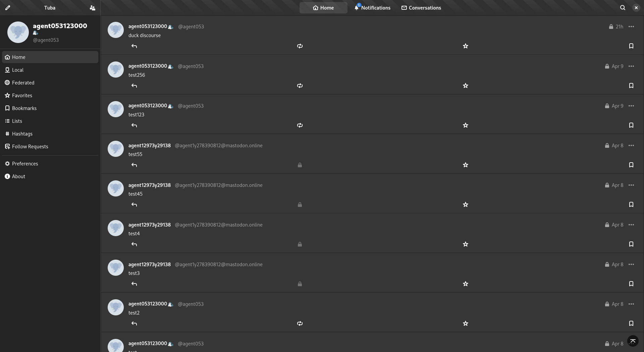644x352 pixels.
Task: Boost the test256 post
Action: click(300, 86)
